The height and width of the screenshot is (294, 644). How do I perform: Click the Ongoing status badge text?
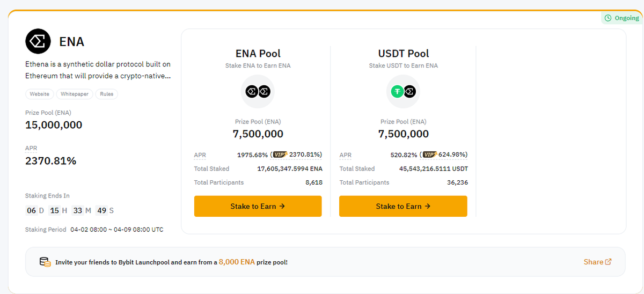[x=627, y=18]
